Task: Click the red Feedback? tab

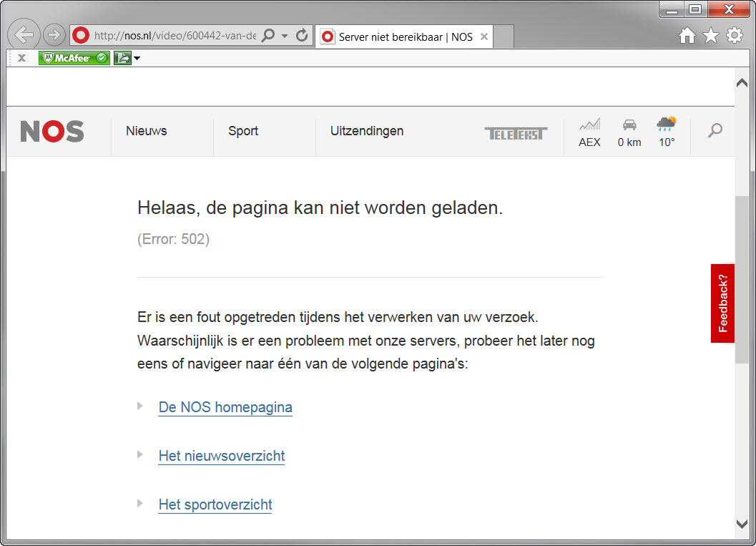Action: (x=722, y=303)
